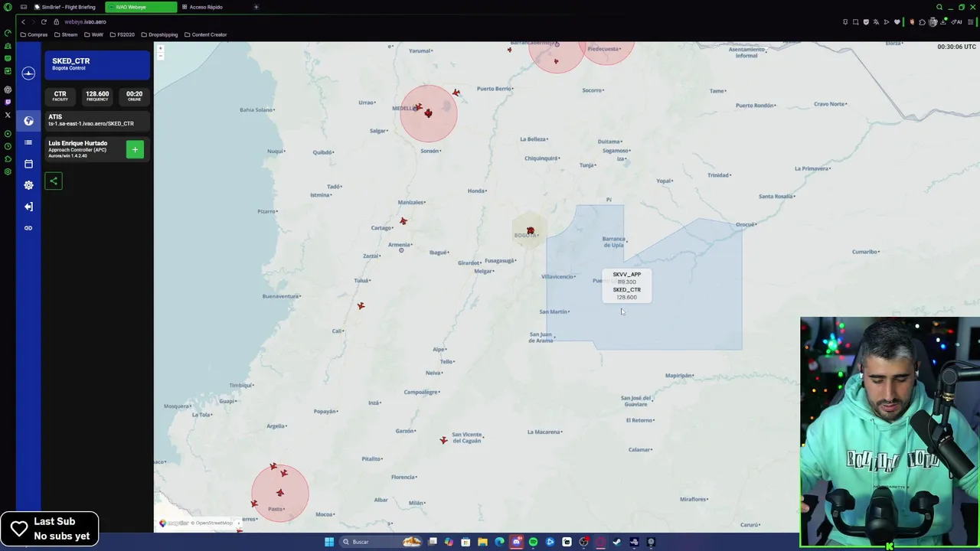
Task: Open the WoW bookmark folder
Action: 93,34
